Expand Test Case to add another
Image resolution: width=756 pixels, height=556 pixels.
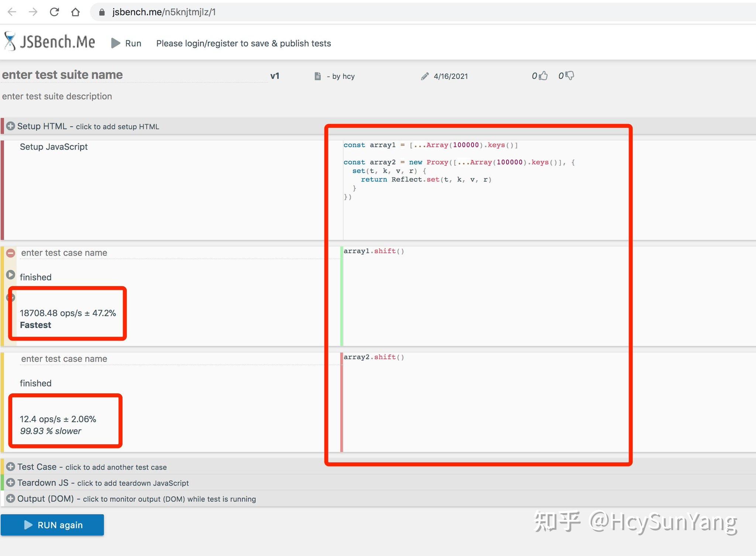coord(11,467)
